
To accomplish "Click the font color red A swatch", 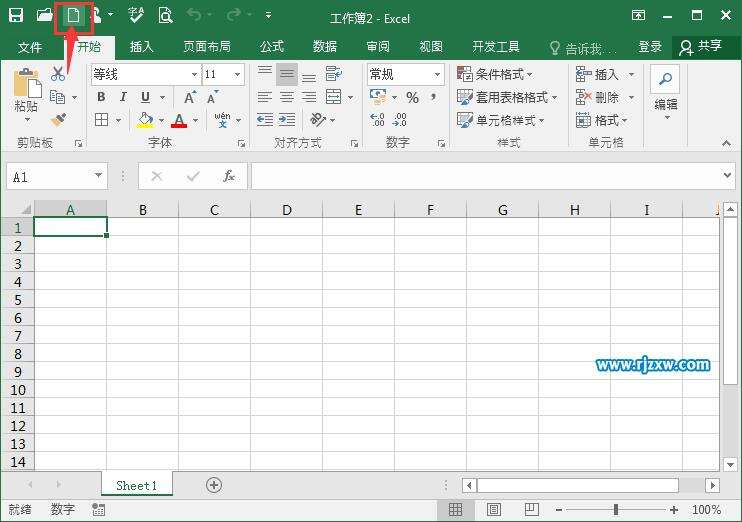I will pyautogui.click(x=179, y=120).
